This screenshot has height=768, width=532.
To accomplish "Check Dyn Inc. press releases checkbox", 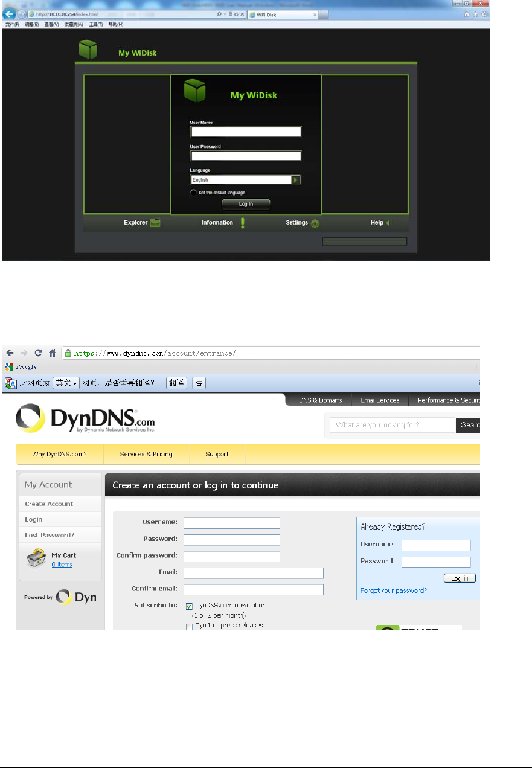I will click(189, 627).
